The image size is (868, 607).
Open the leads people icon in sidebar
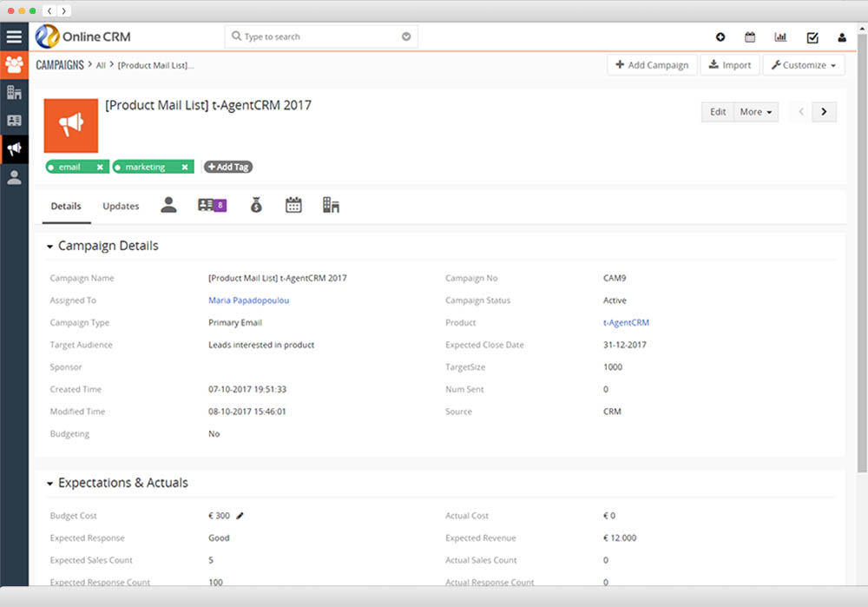click(x=14, y=65)
